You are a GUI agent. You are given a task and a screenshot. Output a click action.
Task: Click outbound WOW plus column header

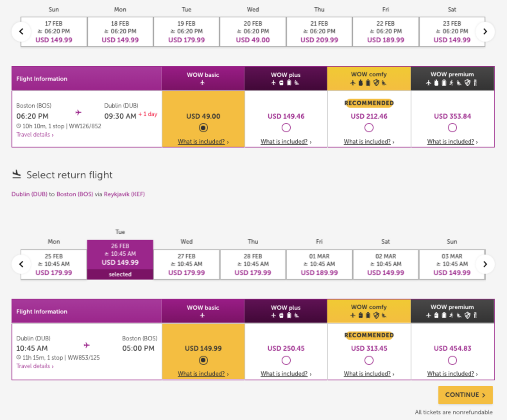coord(286,78)
